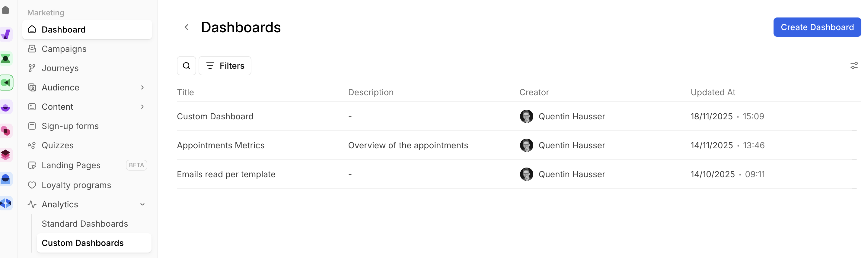The height and width of the screenshot is (258, 868).
Task: Open the Campaigns menu item
Action: [x=64, y=49]
